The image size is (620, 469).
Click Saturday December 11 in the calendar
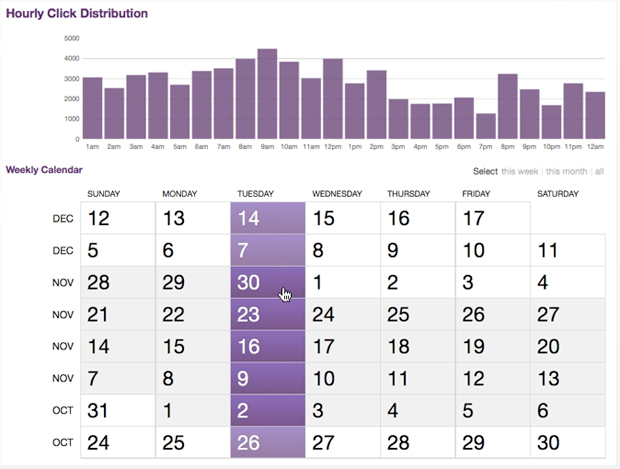(567, 250)
